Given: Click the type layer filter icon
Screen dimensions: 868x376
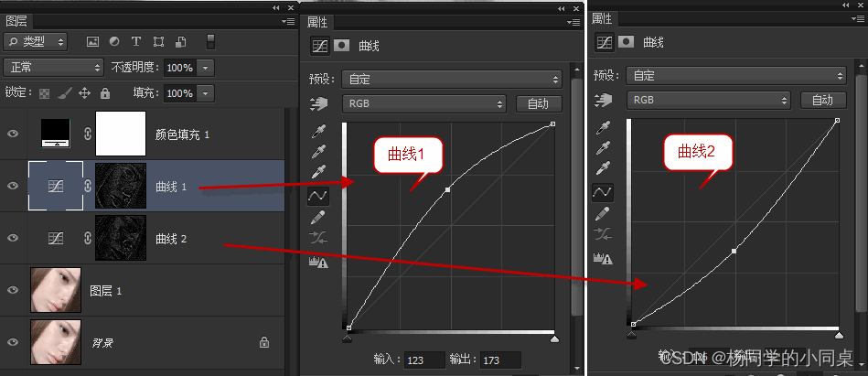Looking at the screenshot, I should click(x=136, y=41).
